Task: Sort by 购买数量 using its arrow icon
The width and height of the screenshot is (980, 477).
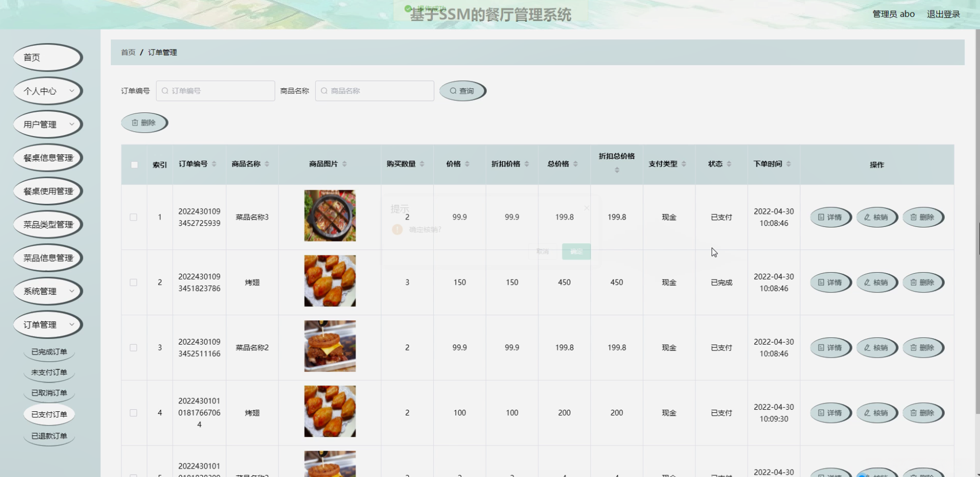Action: click(422, 164)
